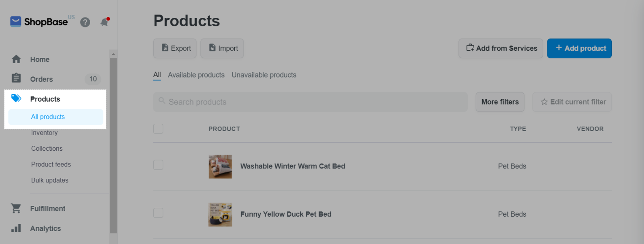The image size is (644, 244).
Task: Open the Collections sidebar link
Action: pyautogui.click(x=47, y=149)
